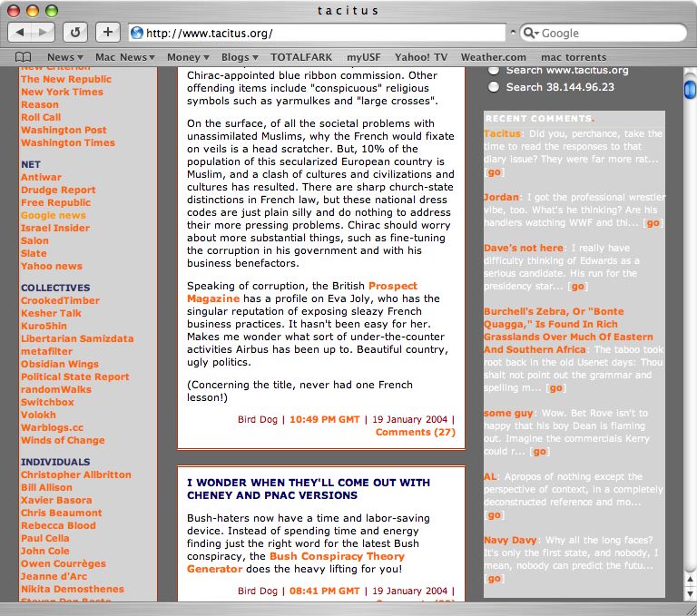Open the Bookmarks library book icon
The width and height of the screenshot is (697, 616).
[x=23, y=57]
